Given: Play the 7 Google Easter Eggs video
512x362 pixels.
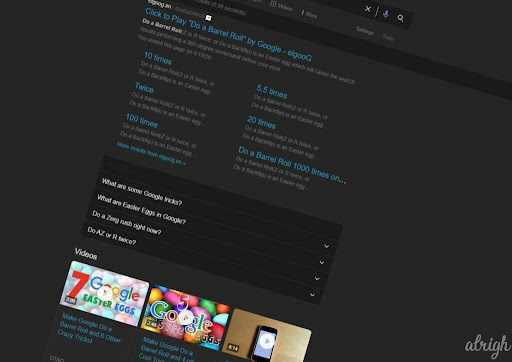Looking at the screenshot, I should (104, 293).
